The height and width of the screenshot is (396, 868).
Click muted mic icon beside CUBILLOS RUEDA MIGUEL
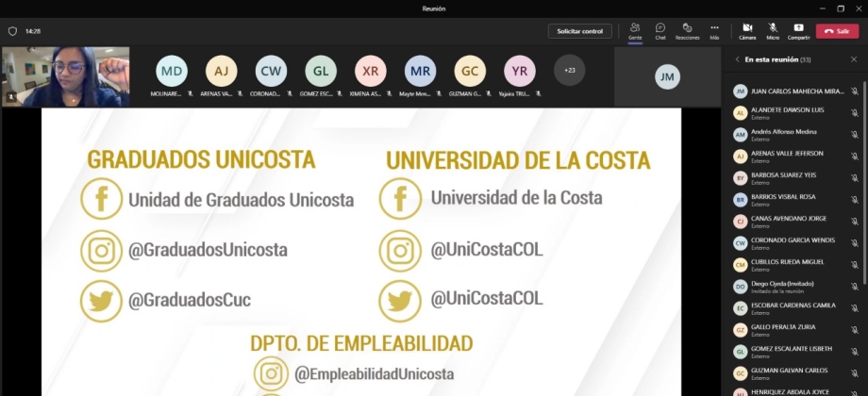point(855,265)
